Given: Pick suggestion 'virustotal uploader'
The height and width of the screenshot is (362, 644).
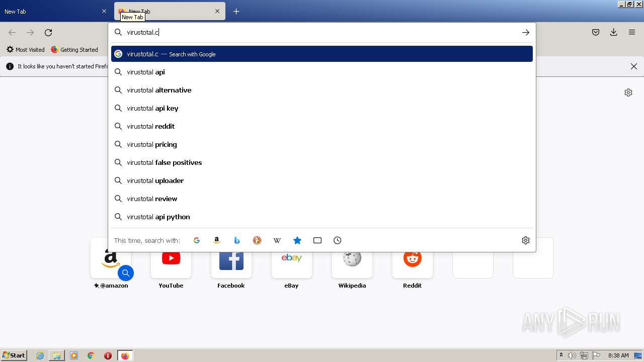Looking at the screenshot, I should (x=322, y=180).
